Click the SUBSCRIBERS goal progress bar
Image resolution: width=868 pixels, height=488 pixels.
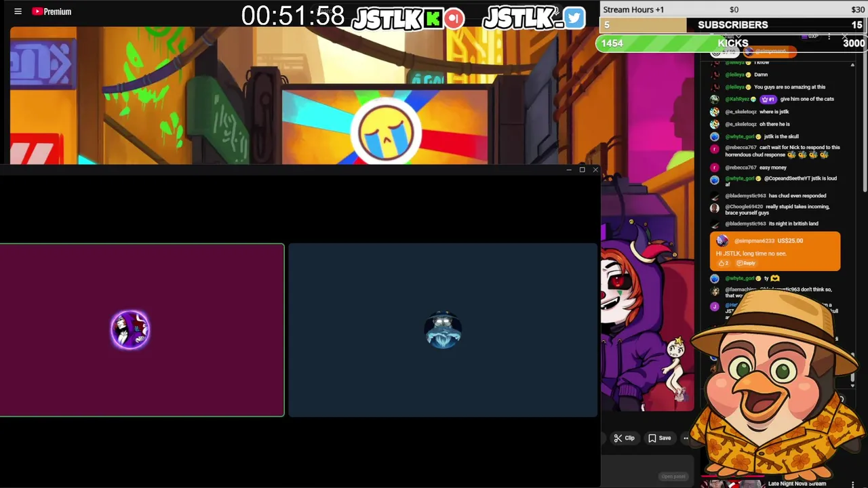(x=732, y=25)
